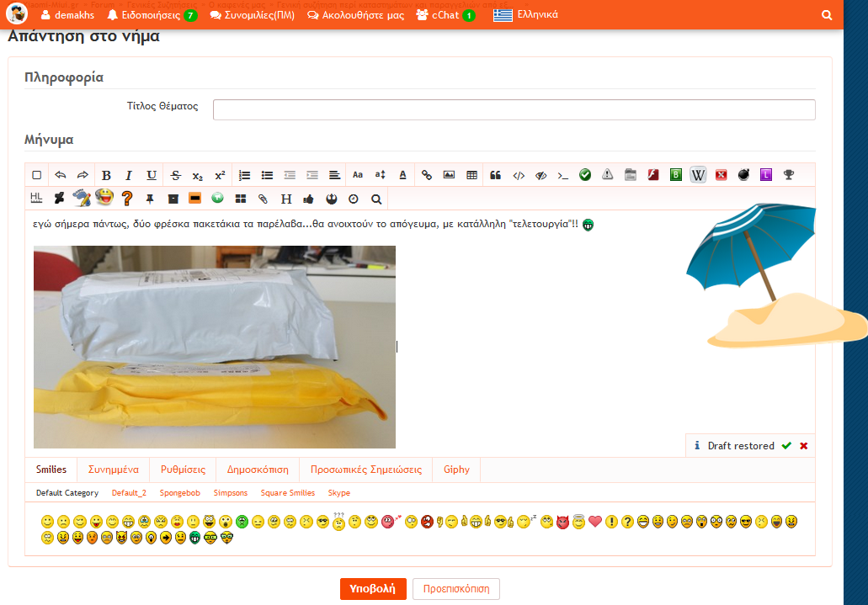The width and height of the screenshot is (868, 605).
Task: Open text alignment options
Action: [x=334, y=176]
